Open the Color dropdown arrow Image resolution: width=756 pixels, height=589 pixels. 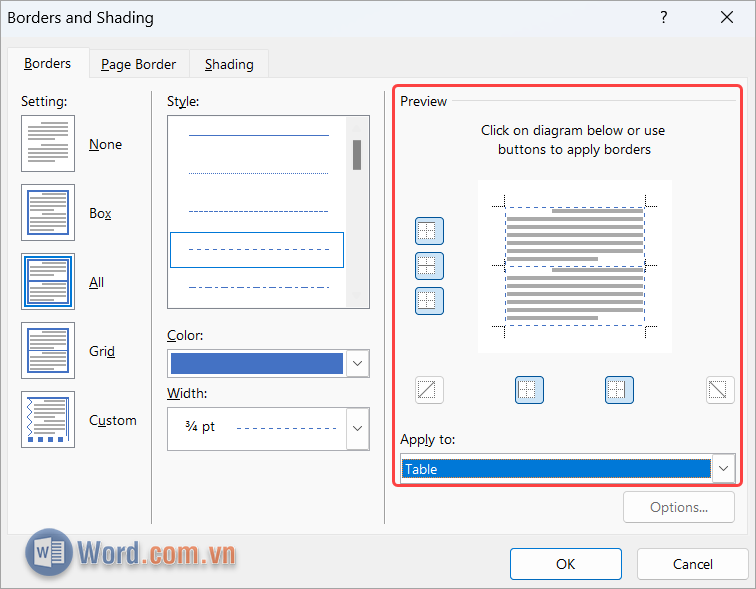coord(357,363)
